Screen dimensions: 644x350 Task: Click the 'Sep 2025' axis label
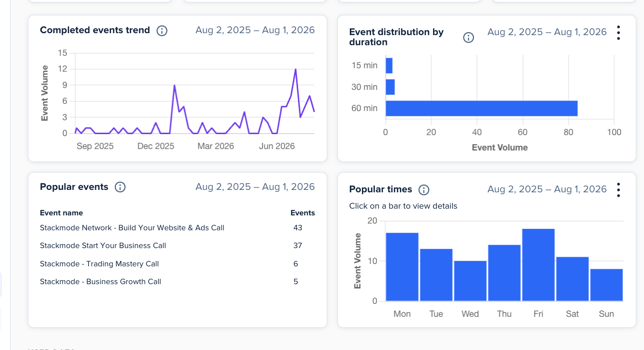pyautogui.click(x=95, y=146)
